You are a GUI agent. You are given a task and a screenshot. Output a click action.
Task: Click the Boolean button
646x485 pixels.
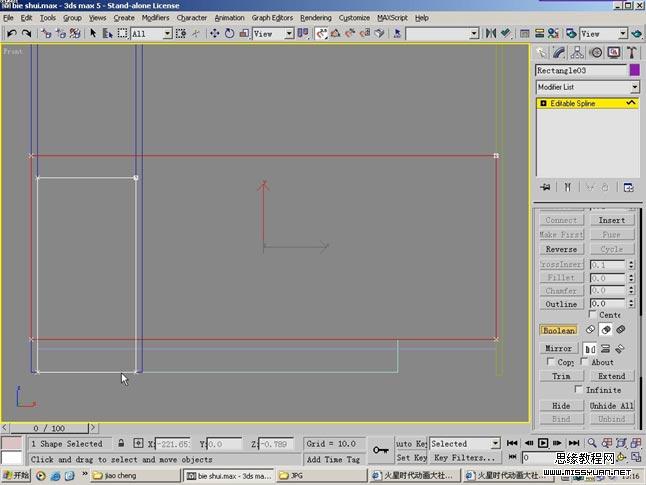[x=559, y=330]
